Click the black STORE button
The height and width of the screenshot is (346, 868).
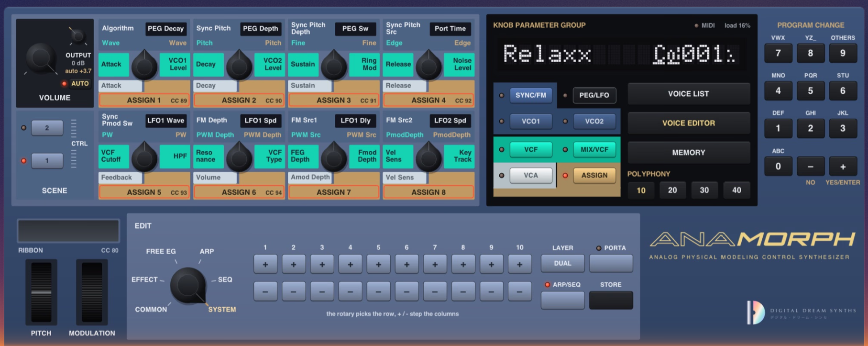(611, 300)
